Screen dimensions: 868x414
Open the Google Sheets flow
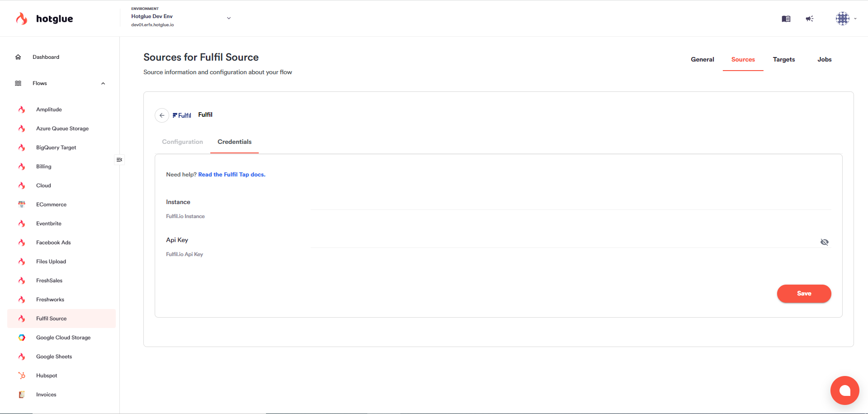54,357
